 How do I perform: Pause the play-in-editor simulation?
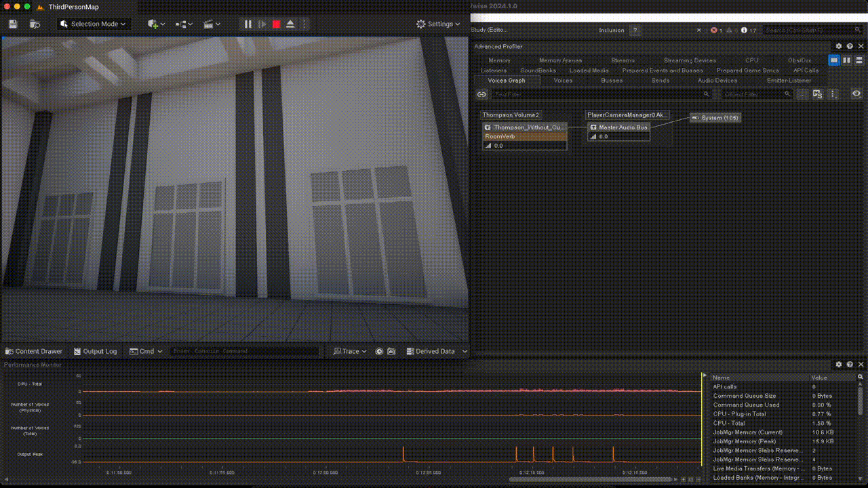pos(248,24)
